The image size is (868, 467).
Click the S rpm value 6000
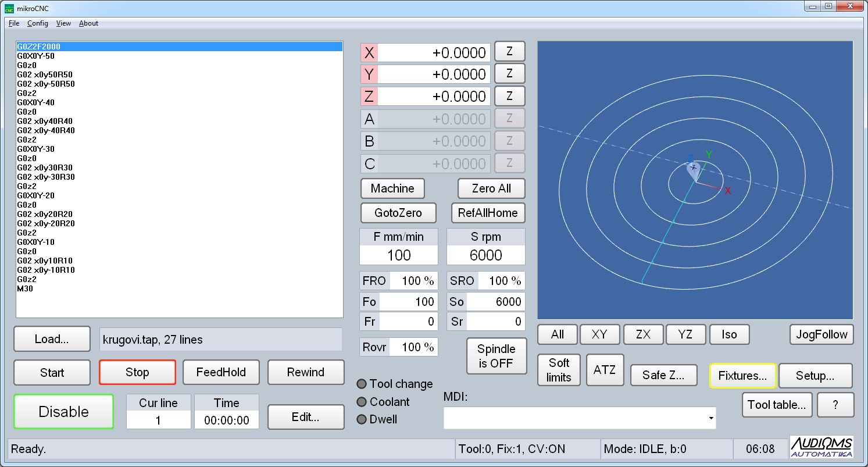point(486,255)
